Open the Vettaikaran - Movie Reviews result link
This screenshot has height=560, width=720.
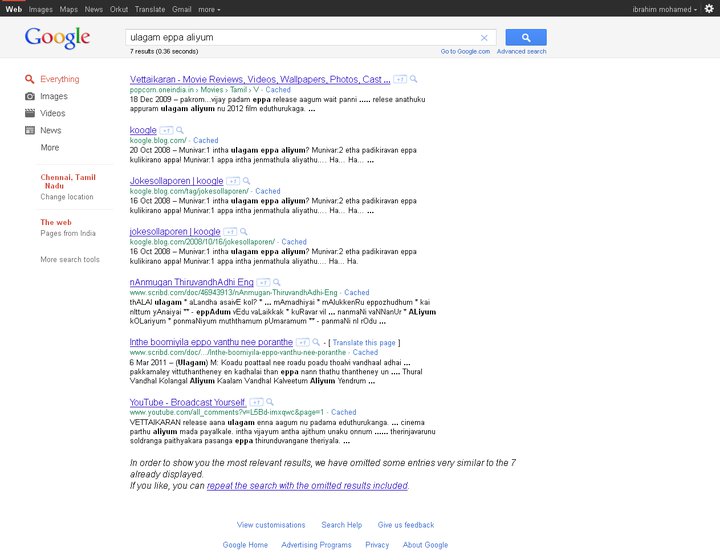click(x=260, y=79)
